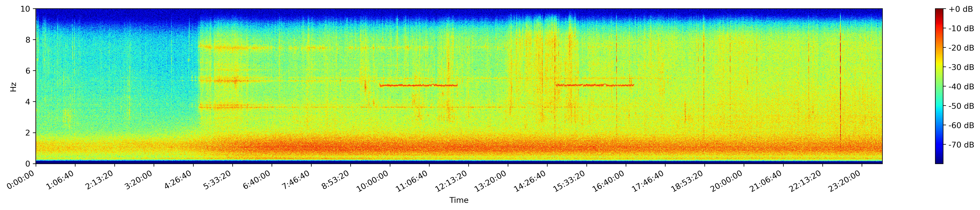Click the '-10 dB' colorbar label
The width and height of the screenshot is (980, 210).
[x=962, y=29]
